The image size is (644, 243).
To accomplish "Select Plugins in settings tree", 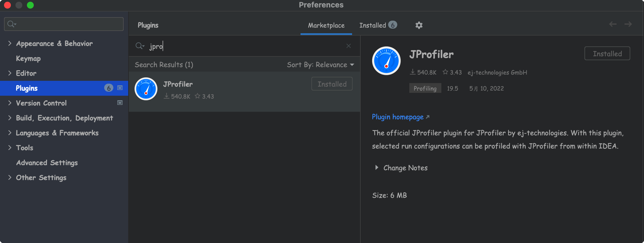I will [x=64, y=88].
